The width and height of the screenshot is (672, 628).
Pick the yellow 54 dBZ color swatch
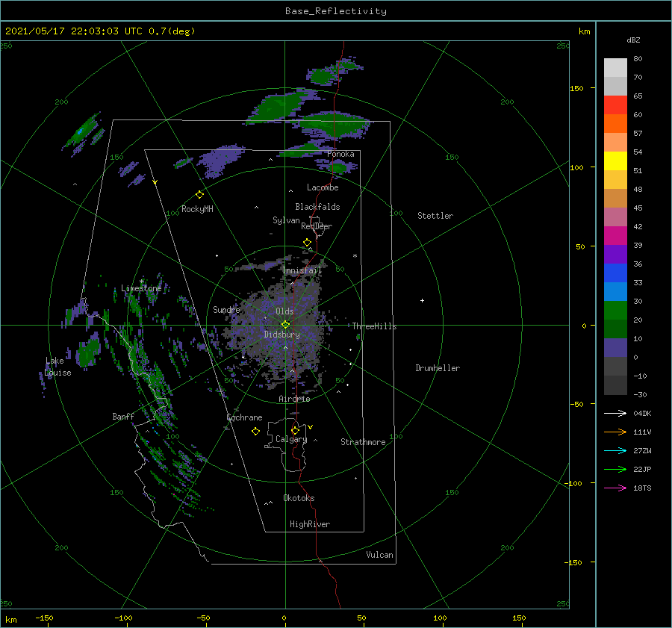coord(615,161)
